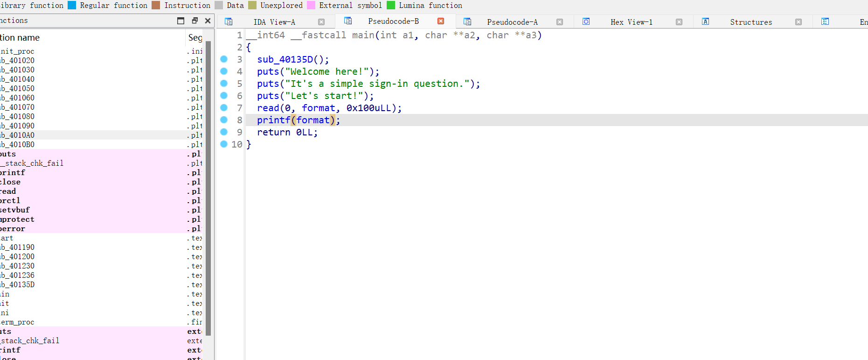Select the Pseudocode-B tab
868x360 pixels.
(x=394, y=21)
